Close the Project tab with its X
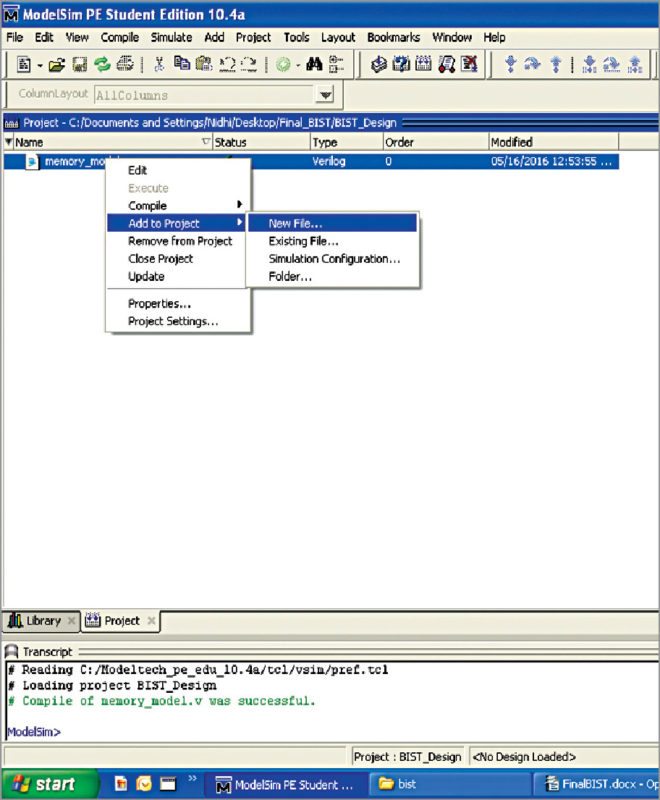The image size is (660, 800). point(151,621)
